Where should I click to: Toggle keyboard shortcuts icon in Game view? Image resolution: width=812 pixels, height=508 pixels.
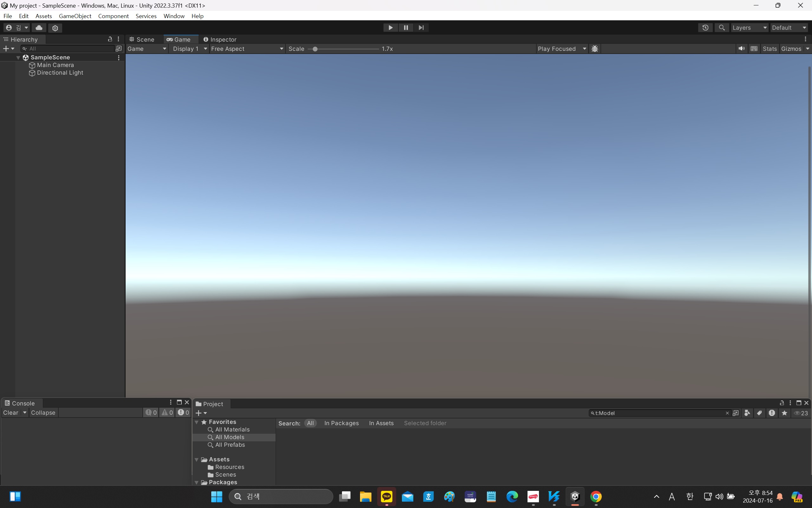(x=754, y=49)
